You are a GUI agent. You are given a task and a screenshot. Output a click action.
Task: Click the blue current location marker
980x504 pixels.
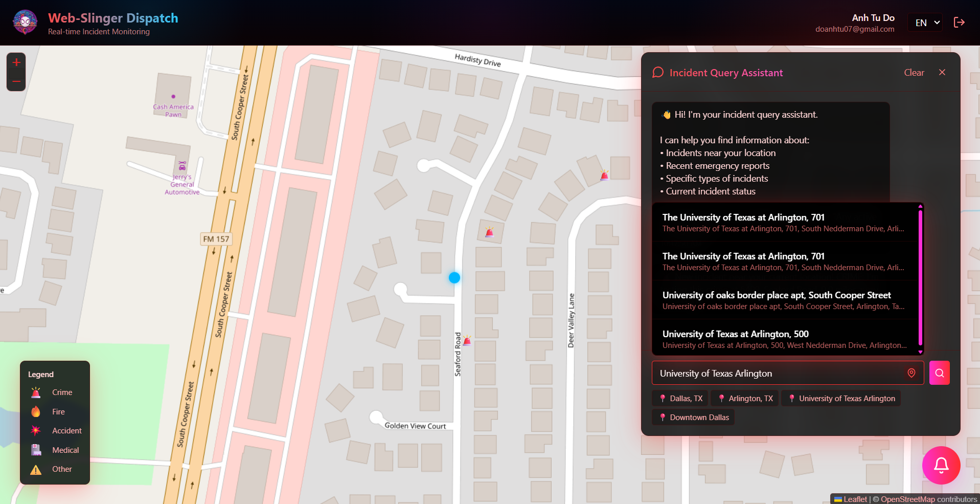454,277
